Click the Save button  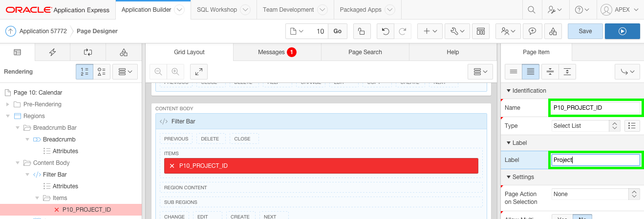585,31
